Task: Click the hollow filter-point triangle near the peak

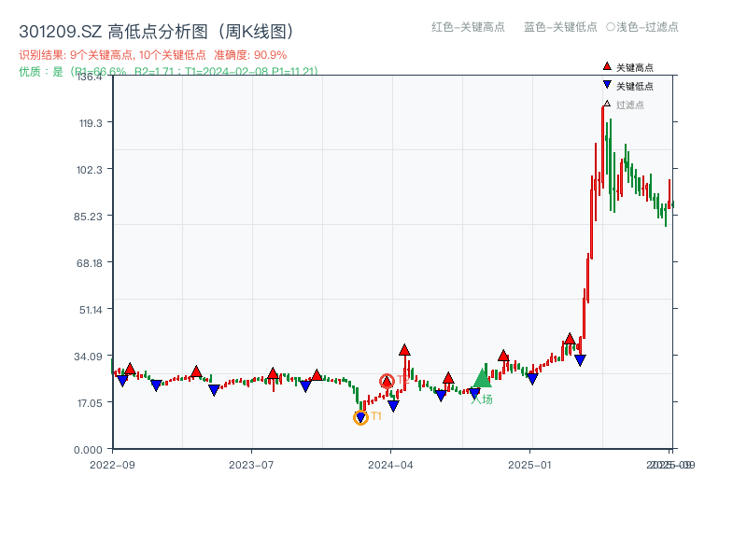Action: tap(607, 105)
